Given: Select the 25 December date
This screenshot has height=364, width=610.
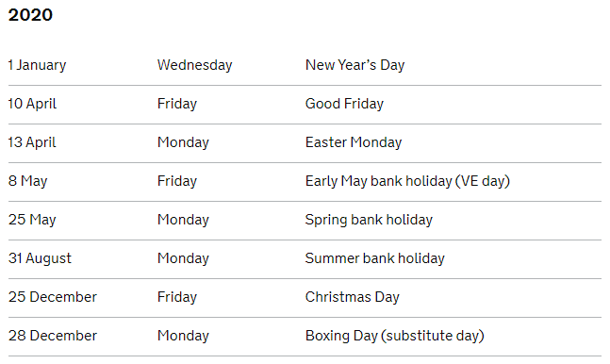Looking at the screenshot, I should [x=53, y=297].
